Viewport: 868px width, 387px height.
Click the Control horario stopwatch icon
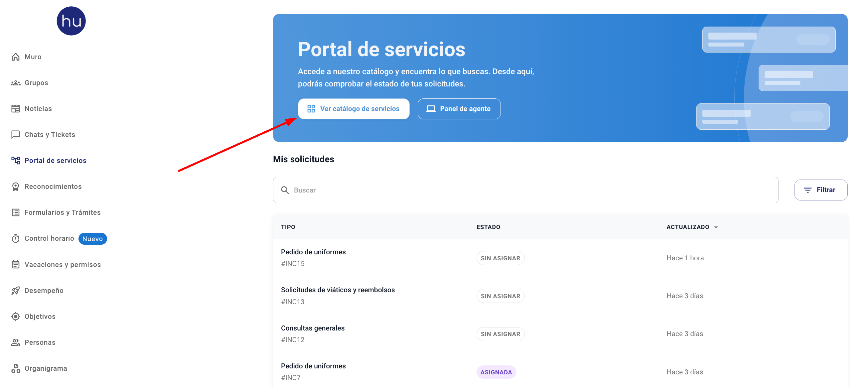tap(16, 238)
